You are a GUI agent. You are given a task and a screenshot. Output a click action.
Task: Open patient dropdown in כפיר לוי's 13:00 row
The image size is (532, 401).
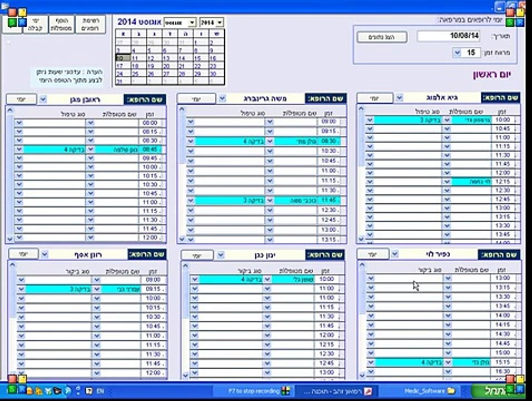pyautogui.click(x=448, y=278)
